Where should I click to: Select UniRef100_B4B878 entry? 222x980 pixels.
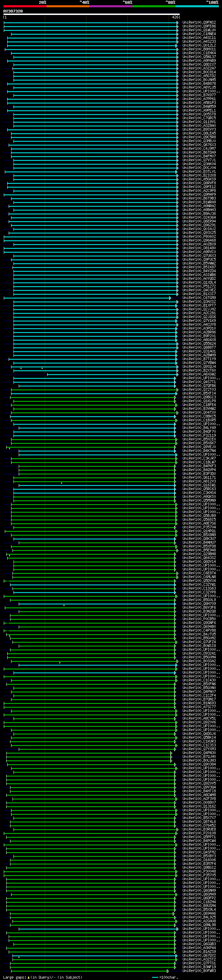pos(199,84)
